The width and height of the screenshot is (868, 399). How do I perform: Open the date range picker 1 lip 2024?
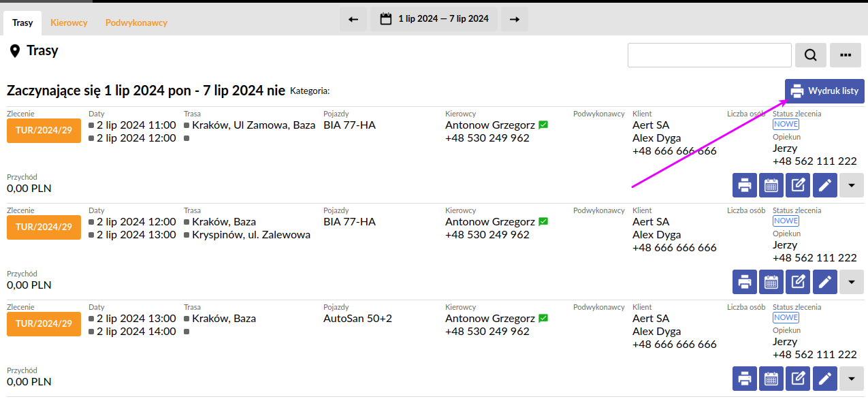[x=434, y=19]
